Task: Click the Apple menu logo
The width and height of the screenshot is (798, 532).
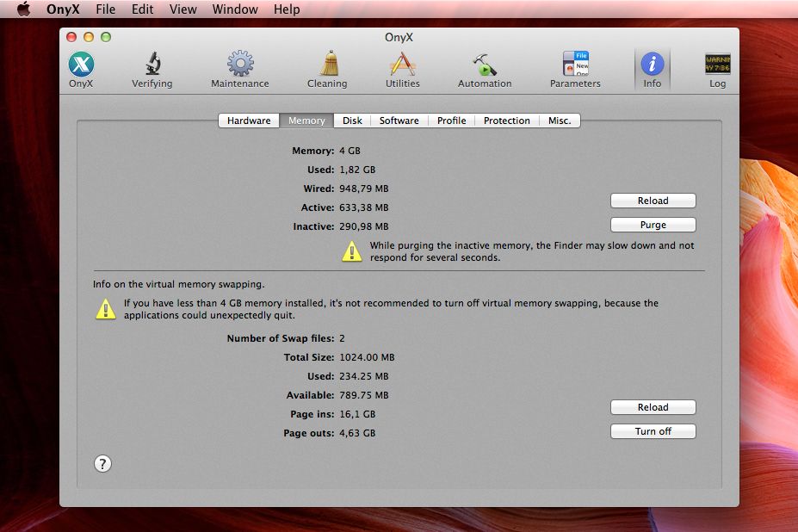Action: click(x=23, y=9)
